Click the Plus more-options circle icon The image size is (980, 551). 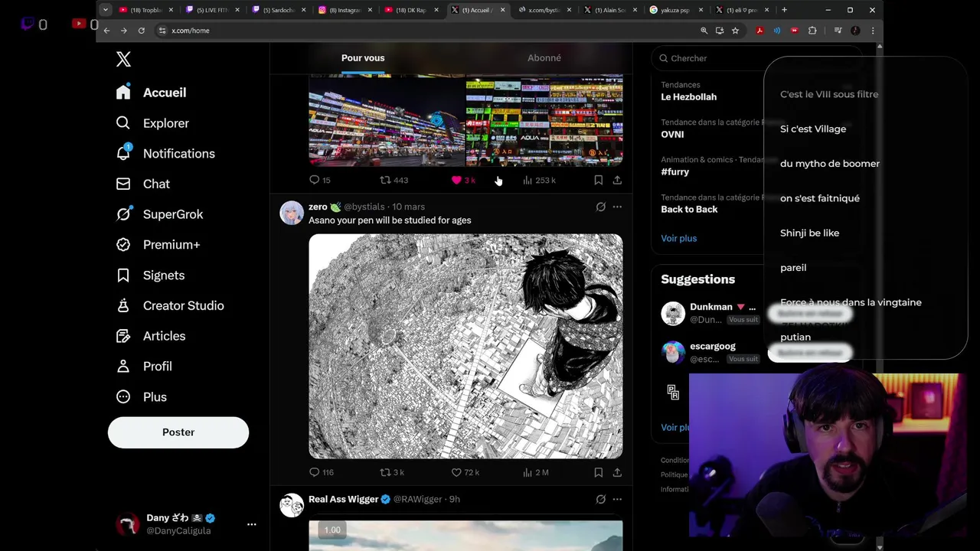coord(123,396)
